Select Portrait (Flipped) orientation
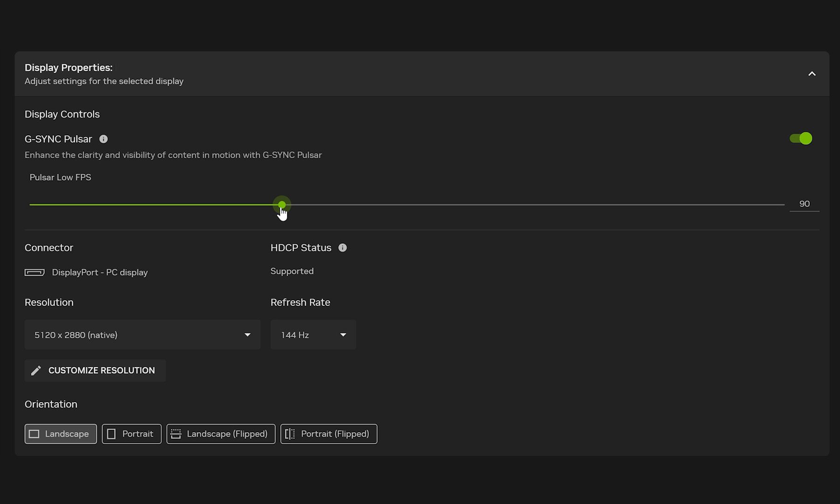Viewport: 840px width, 504px height. (x=329, y=434)
